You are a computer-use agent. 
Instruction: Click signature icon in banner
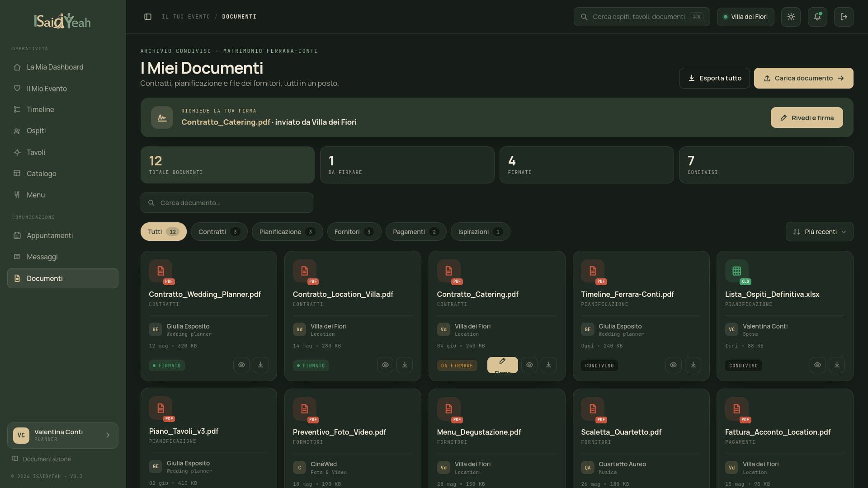point(162,117)
